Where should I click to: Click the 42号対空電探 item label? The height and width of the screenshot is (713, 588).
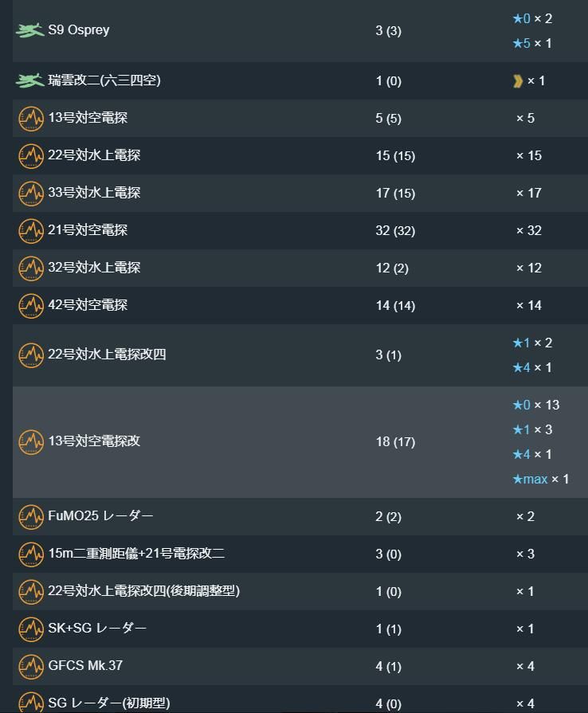pyautogui.click(x=88, y=305)
